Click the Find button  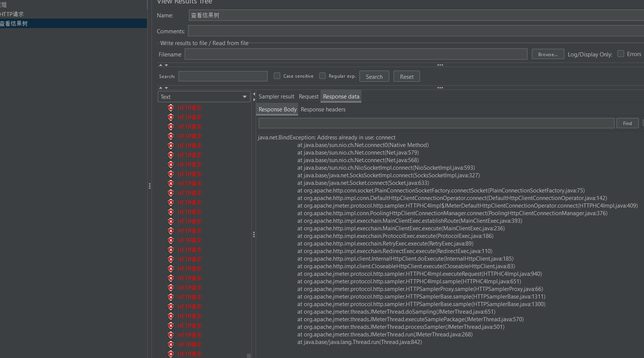click(x=628, y=123)
